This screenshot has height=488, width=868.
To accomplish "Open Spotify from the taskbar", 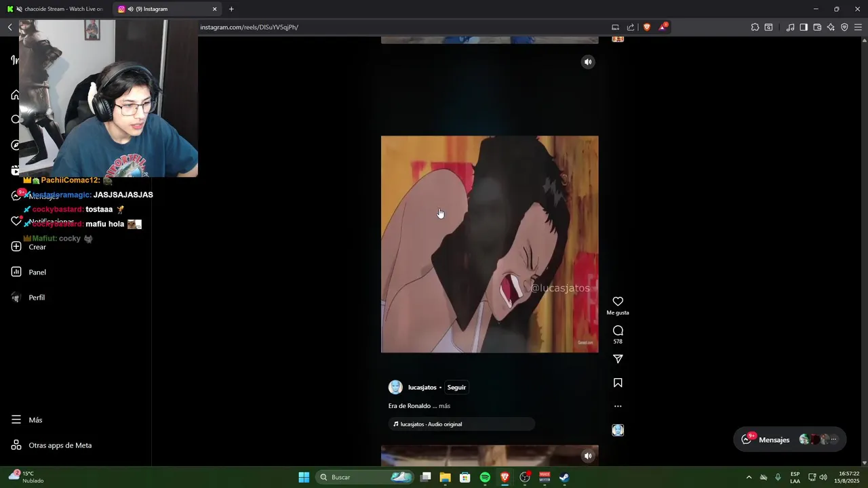I will 485,477.
